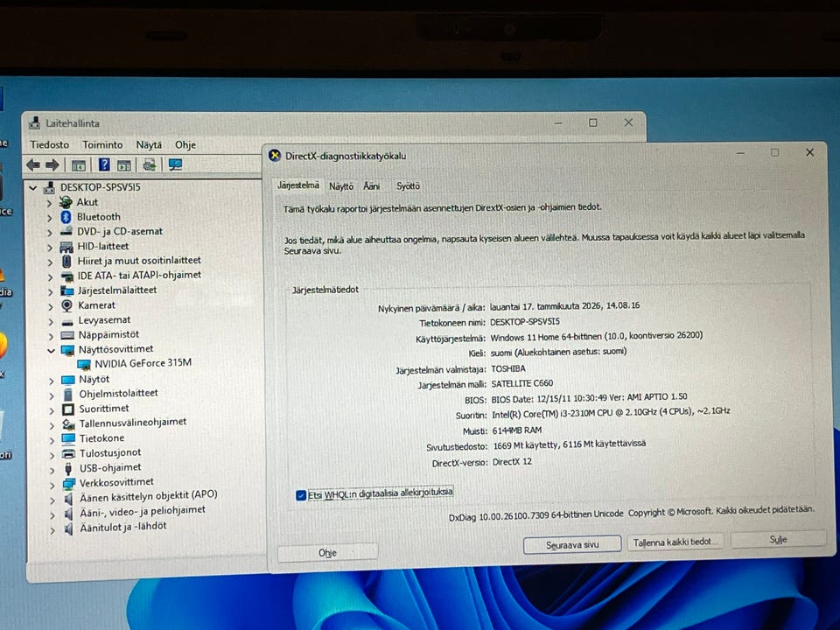
Task: Click the USB-ohjaimet plug icon
Action: point(68,468)
